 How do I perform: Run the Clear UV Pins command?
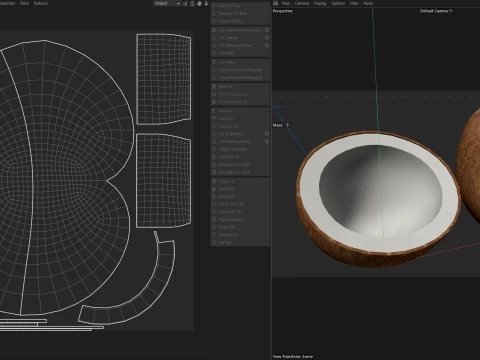(240, 21)
